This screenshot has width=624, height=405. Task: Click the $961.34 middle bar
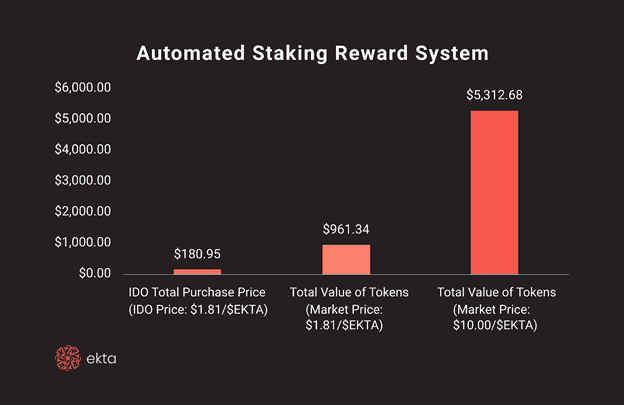point(346,259)
